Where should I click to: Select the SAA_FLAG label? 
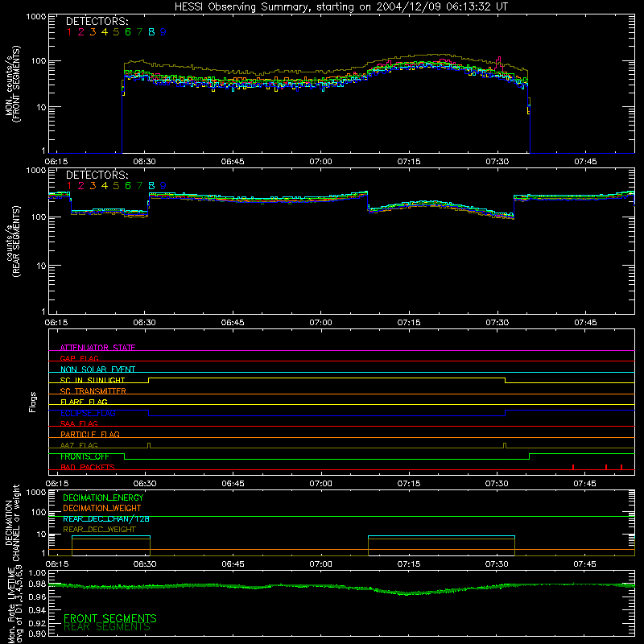point(79,423)
